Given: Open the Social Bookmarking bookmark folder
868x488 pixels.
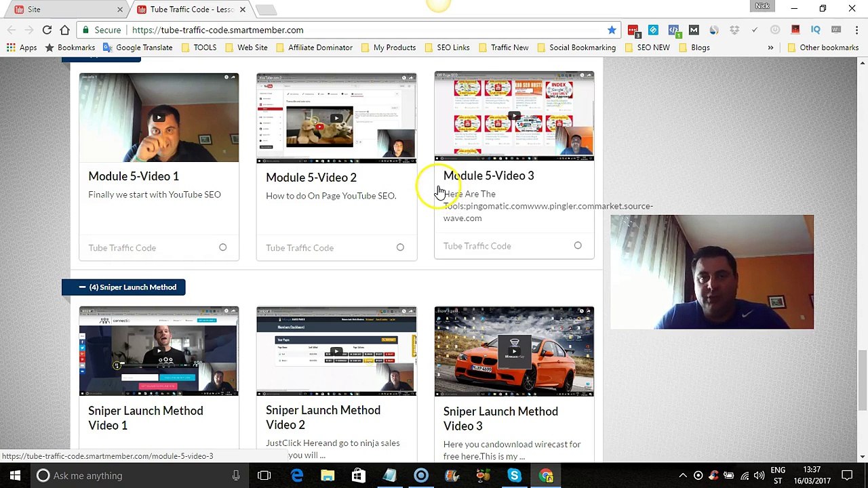Looking at the screenshot, I should 576,47.
